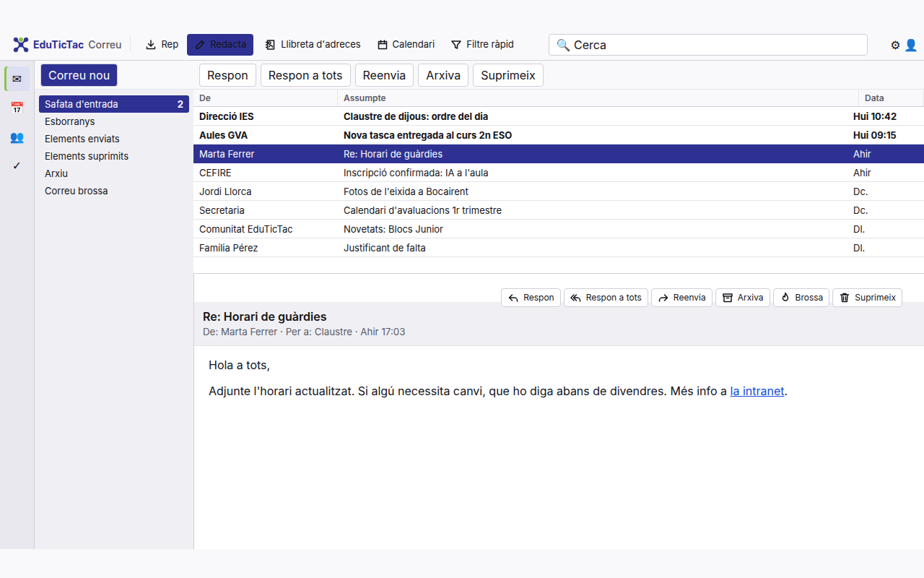Open 'Inscripció confirmada: IA a l'aula' email
Screen dimensions: 924x578
pyautogui.click(x=559, y=173)
